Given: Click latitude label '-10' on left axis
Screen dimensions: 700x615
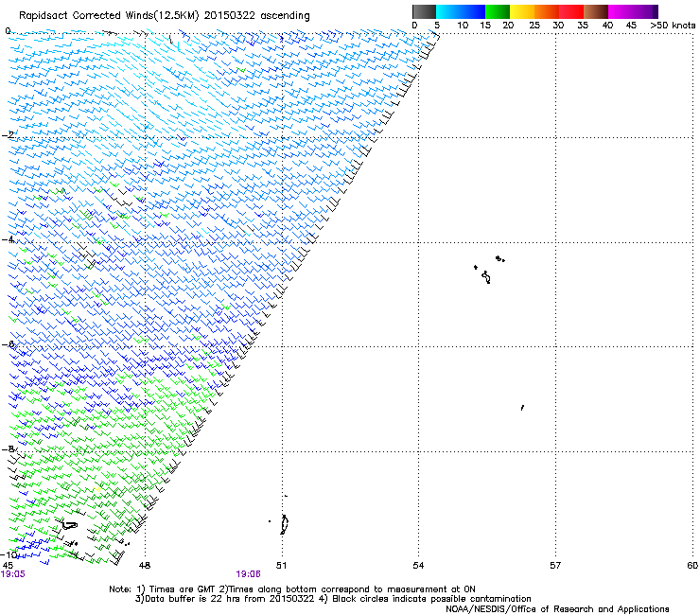Looking at the screenshot, I should pos(9,554).
